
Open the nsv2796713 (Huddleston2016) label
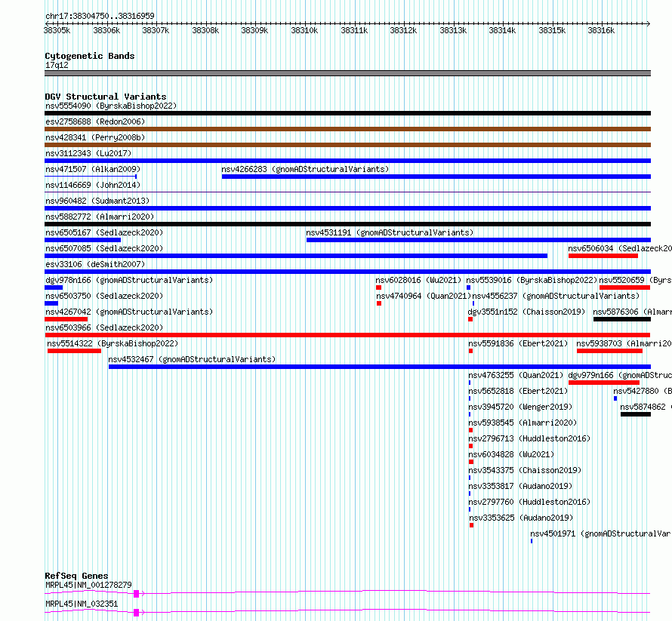pos(529,438)
